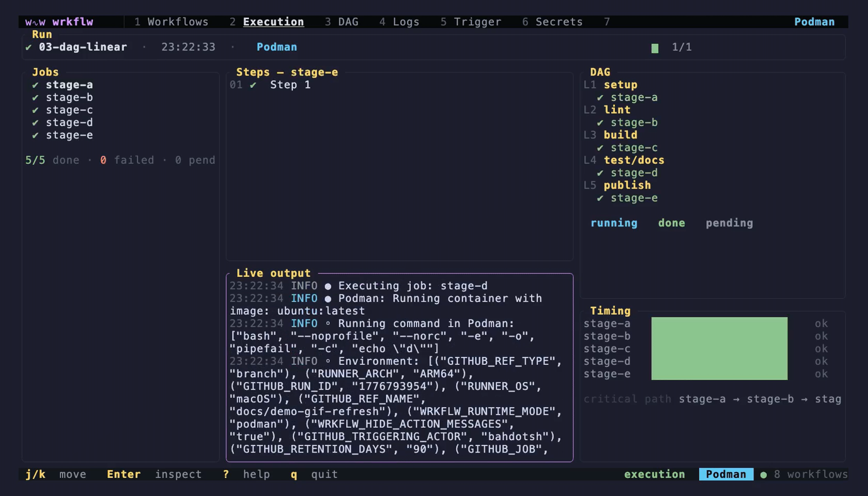Image resolution: width=868 pixels, height=496 pixels.
Task: Click the Podman runtime label in the top-right header
Action: (x=814, y=22)
